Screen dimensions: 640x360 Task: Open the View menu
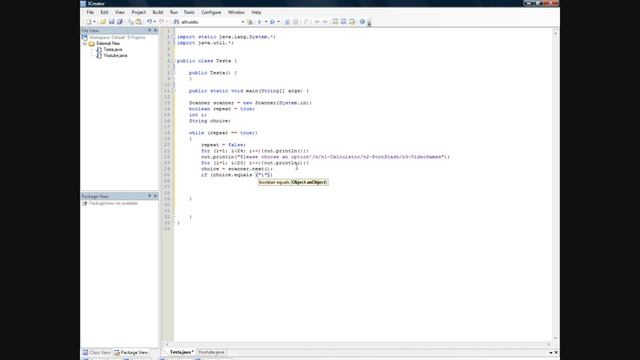click(x=120, y=12)
